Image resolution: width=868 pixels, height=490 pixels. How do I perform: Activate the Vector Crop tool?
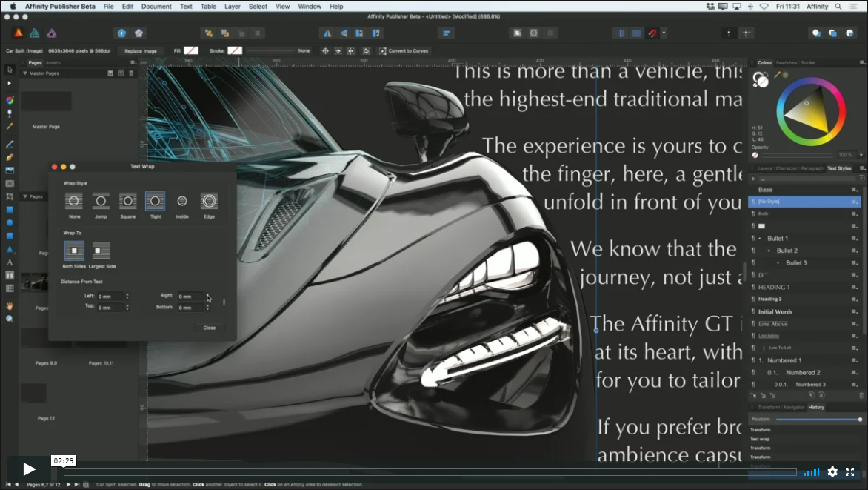click(x=10, y=196)
